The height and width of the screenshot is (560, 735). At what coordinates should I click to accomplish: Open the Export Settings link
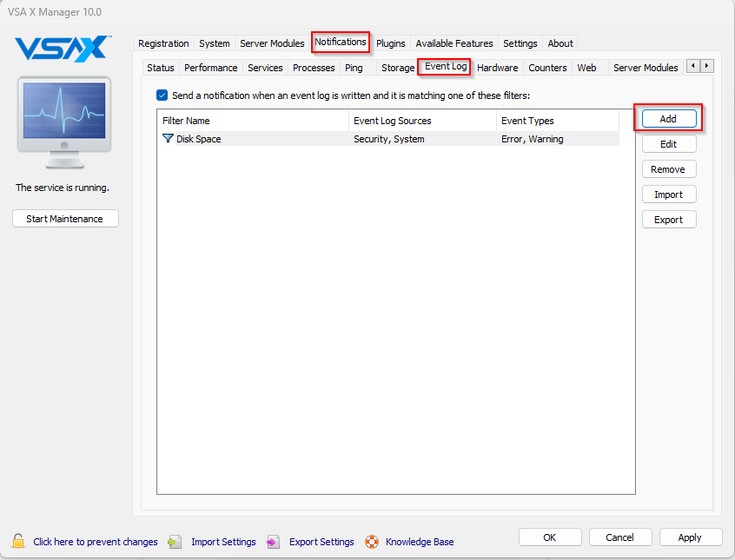click(321, 542)
